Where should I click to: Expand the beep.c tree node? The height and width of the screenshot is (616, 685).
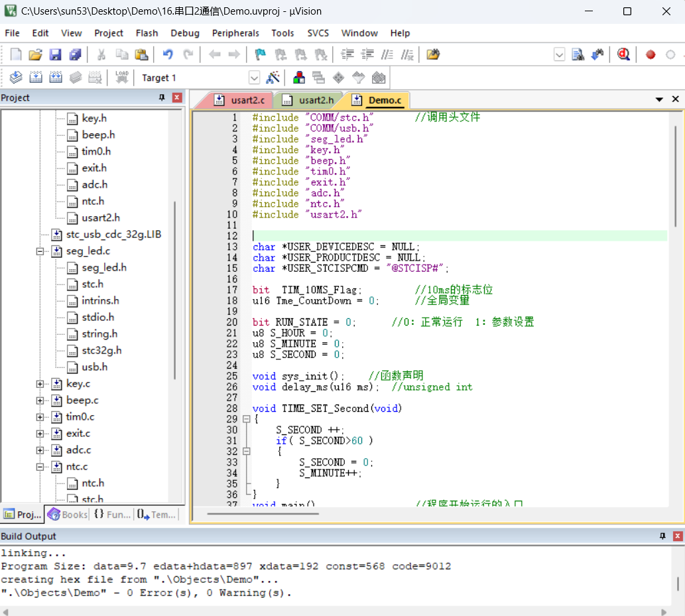coord(40,400)
